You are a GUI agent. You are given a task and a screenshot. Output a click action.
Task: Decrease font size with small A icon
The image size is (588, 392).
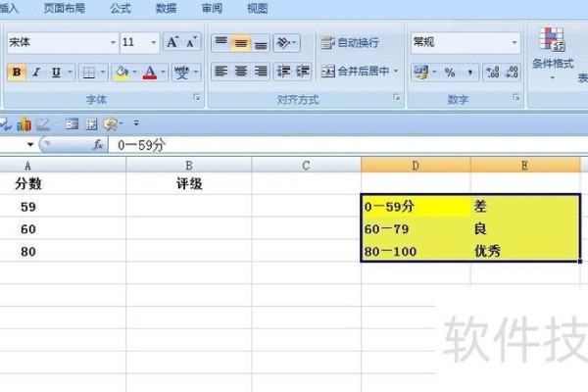coord(192,42)
